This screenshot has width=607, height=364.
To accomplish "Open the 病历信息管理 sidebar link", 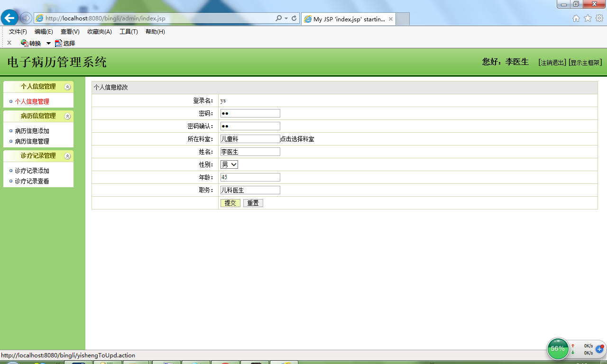I will pos(32,141).
